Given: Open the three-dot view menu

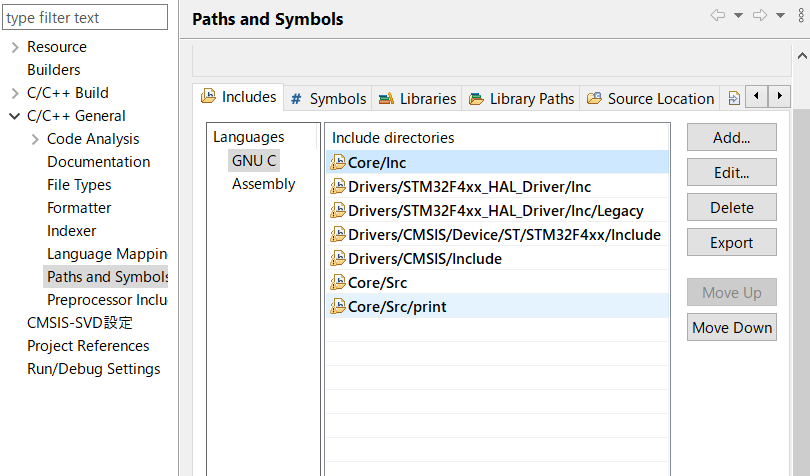Looking at the screenshot, I should (801, 16).
